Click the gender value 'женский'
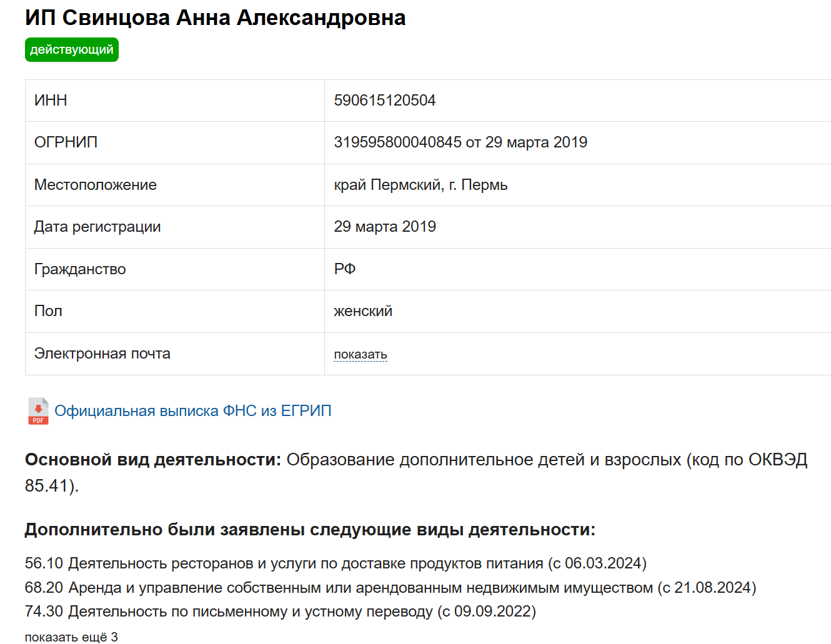 [x=363, y=311]
